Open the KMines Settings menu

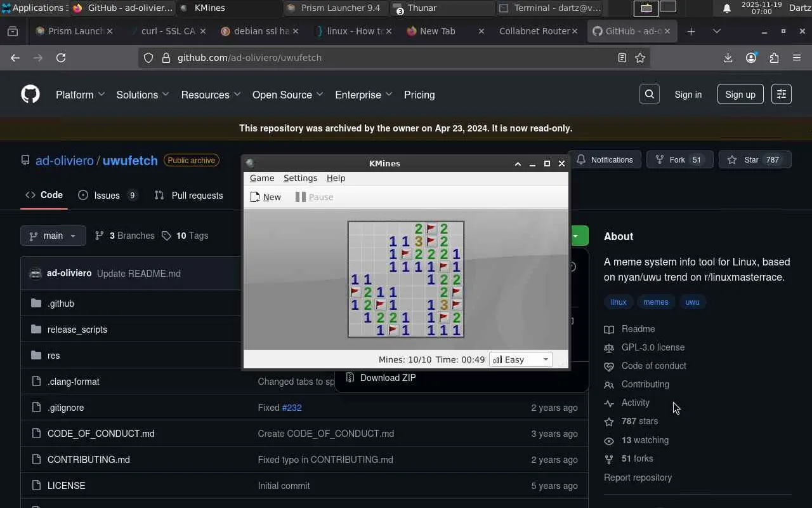[x=300, y=178]
